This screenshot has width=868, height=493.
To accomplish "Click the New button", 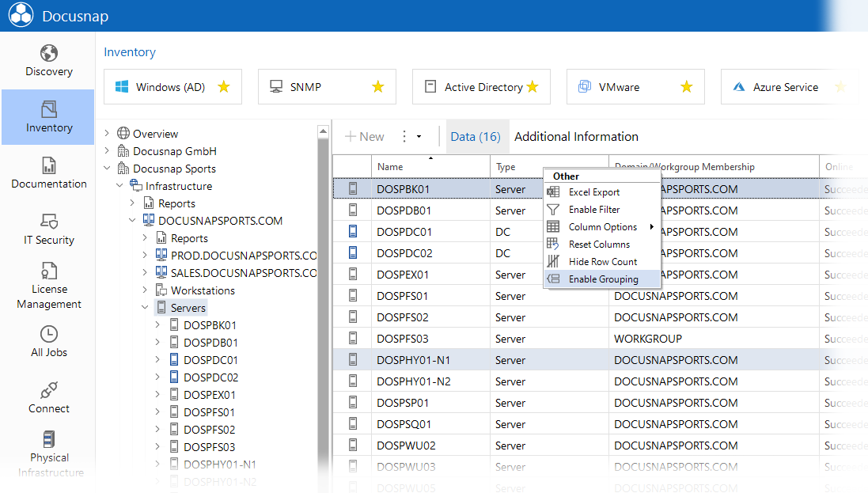I will (x=364, y=137).
